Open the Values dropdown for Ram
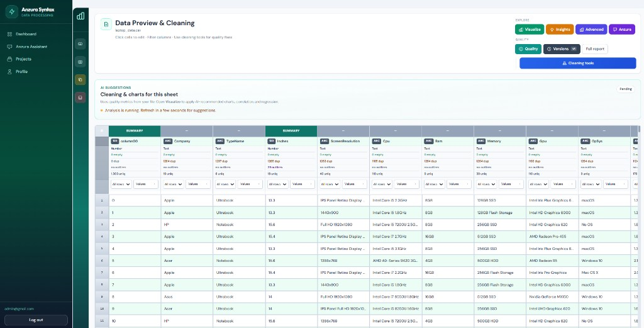This screenshot has width=644, height=328. tap(459, 184)
